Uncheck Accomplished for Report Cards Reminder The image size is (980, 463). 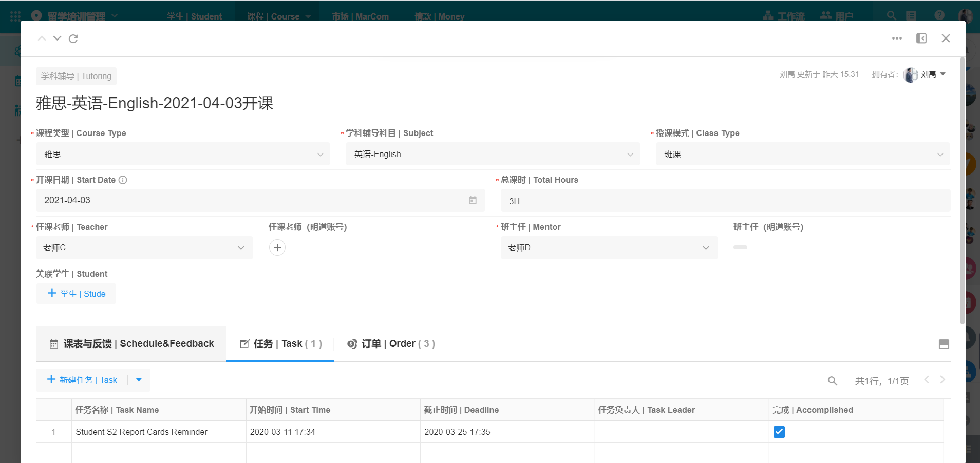[x=779, y=432]
